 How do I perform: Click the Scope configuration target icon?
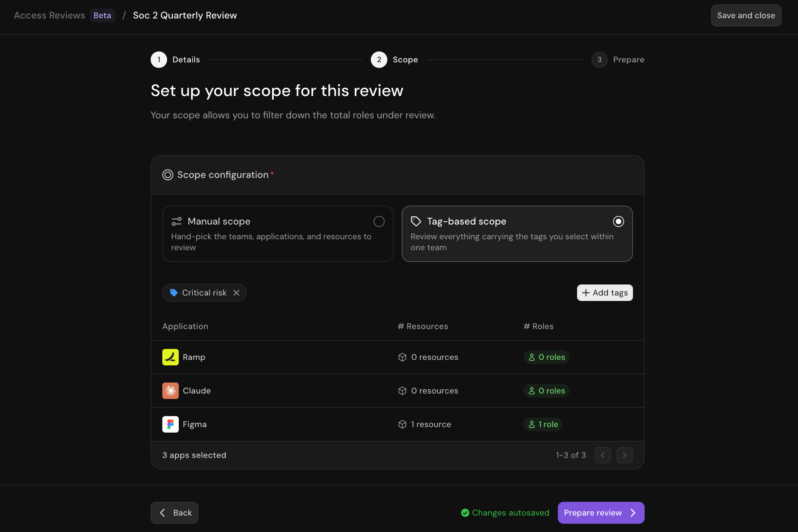click(x=168, y=175)
